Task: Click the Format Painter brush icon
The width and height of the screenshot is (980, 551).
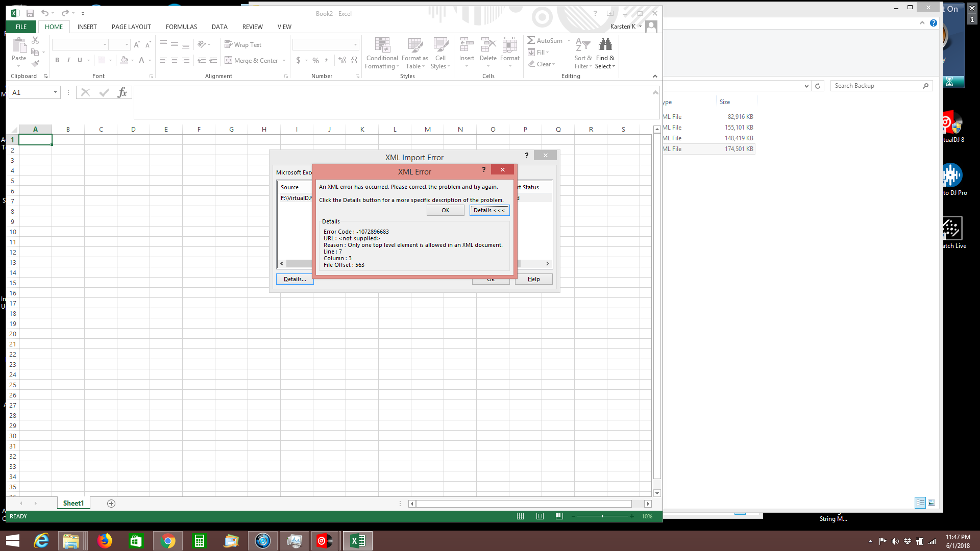Action: tap(35, 63)
